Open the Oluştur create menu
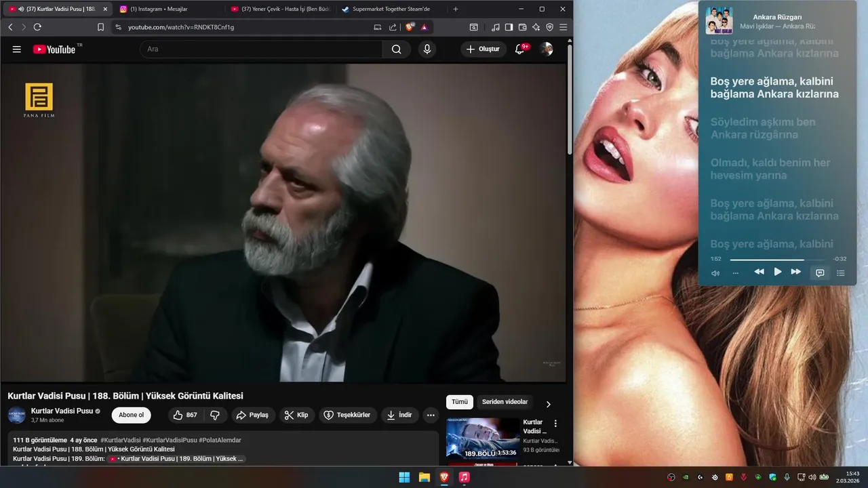This screenshot has height=488, width=868. tap(484, 49)
